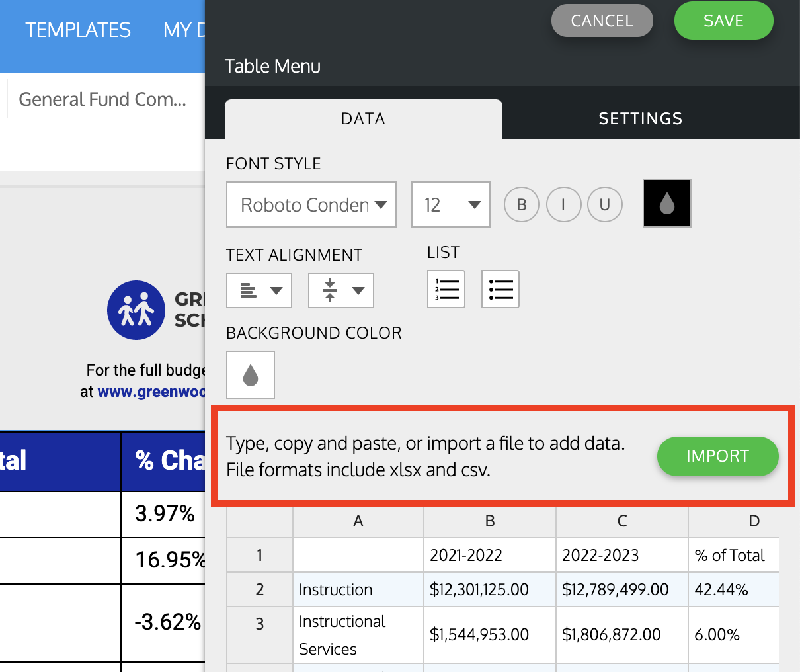Click the IMPORT button
This screenshot has height=672, width=800.
tap(718, 456)
